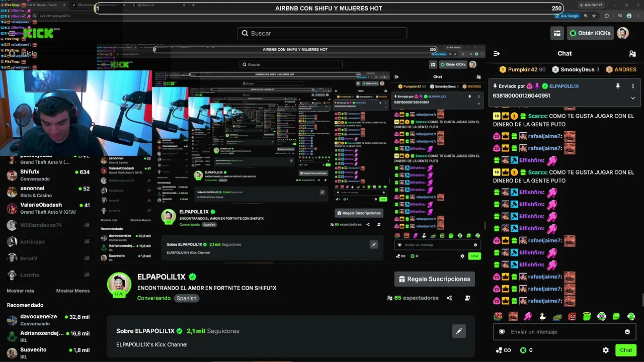The height and width of the screenshot is (362, 644).
Task: Click the chat identity shield icon
Action: [502, 332]
